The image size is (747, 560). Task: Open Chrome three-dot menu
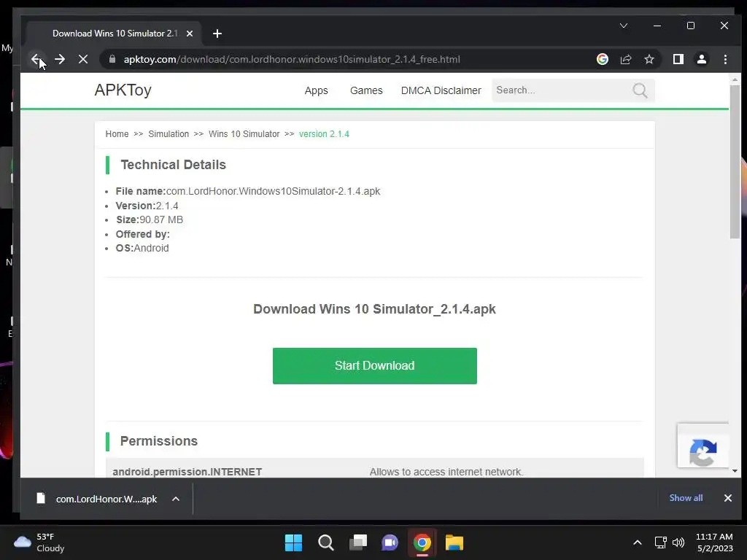coord(725,59)
